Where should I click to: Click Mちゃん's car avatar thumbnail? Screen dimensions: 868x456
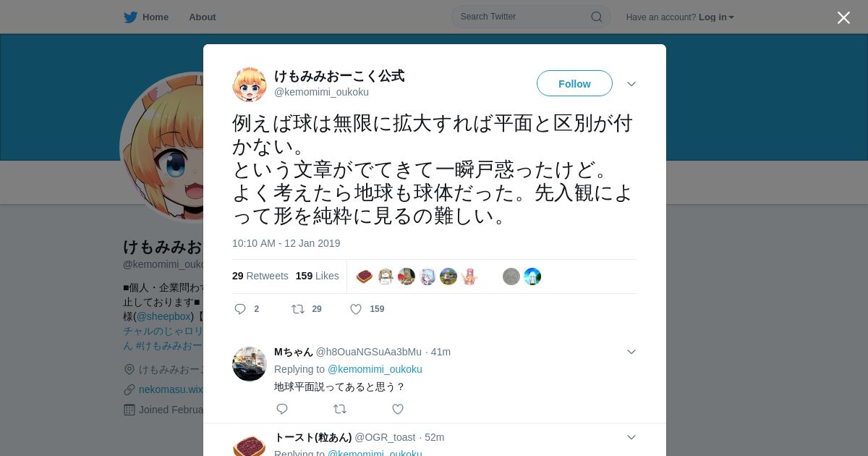[x=250, y=363]
